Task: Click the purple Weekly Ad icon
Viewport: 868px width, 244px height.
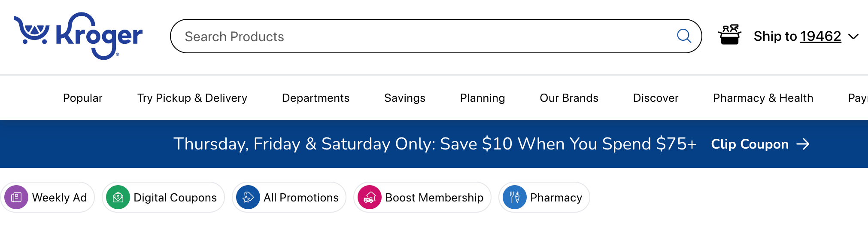Action: pos(16,197)
